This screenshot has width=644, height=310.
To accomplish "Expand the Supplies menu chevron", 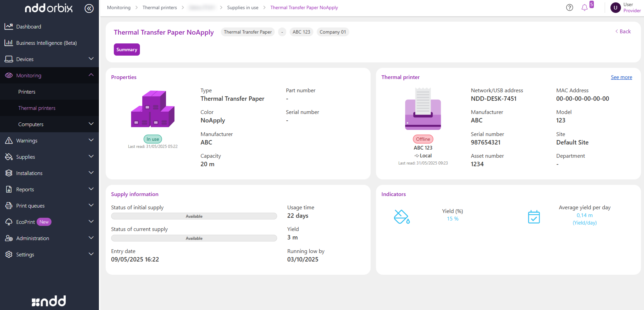I will point(91,157).
